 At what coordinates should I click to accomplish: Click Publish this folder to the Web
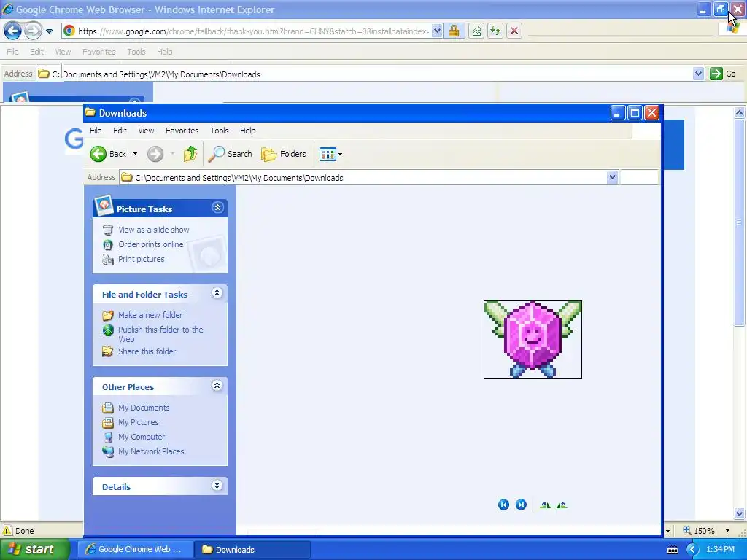point(160,334)
